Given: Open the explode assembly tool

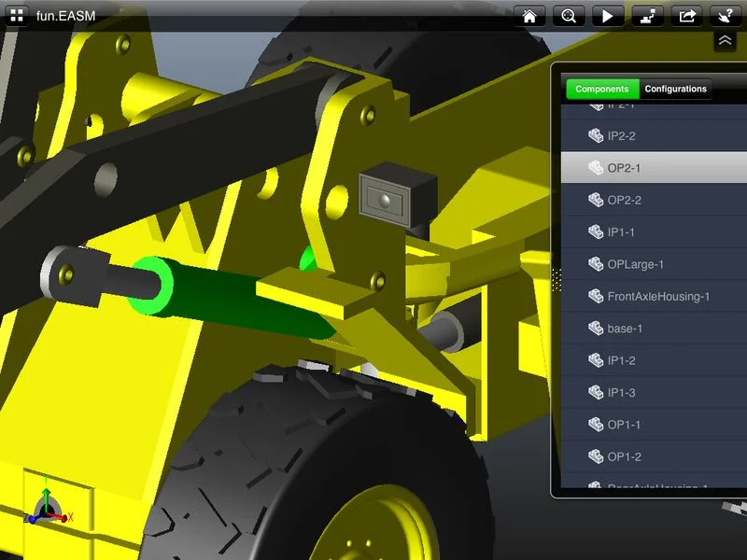Looking at the screenshot, I should [x=646, y=16].
